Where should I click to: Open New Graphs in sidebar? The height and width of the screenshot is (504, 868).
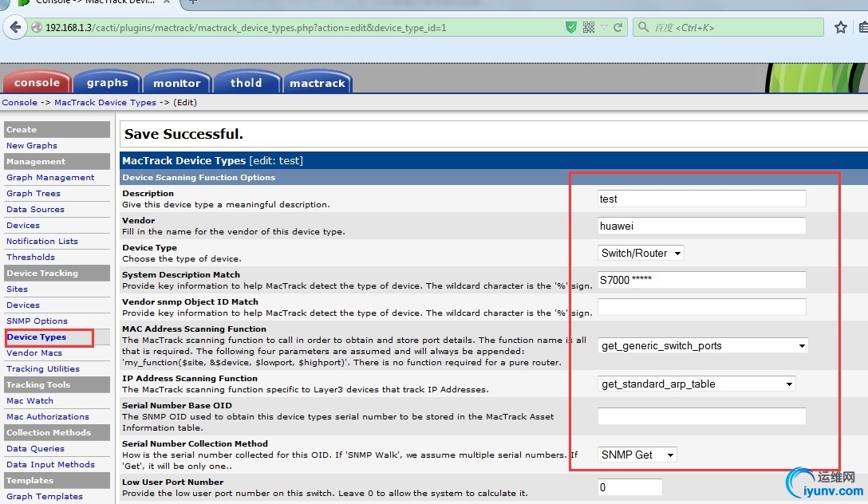click(x=32, y=145)
